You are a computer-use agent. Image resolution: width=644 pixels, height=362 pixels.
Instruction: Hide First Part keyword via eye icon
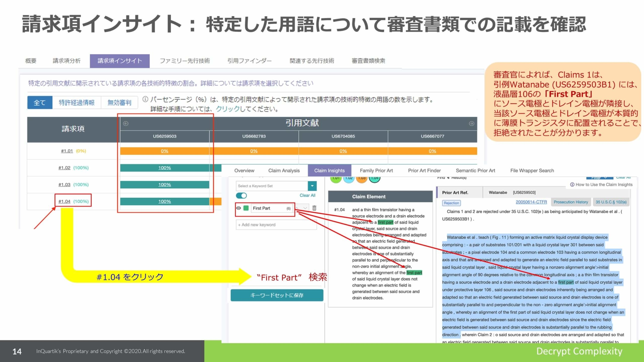(239, 208)
